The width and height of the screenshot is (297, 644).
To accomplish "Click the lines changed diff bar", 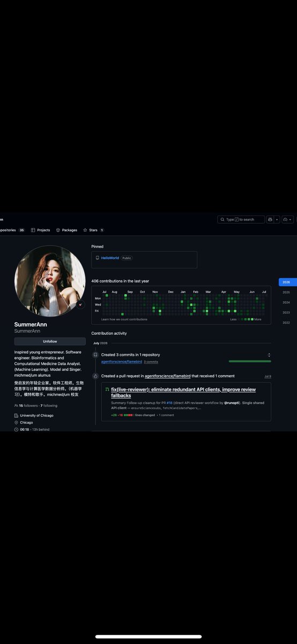I will pos(129,415).
